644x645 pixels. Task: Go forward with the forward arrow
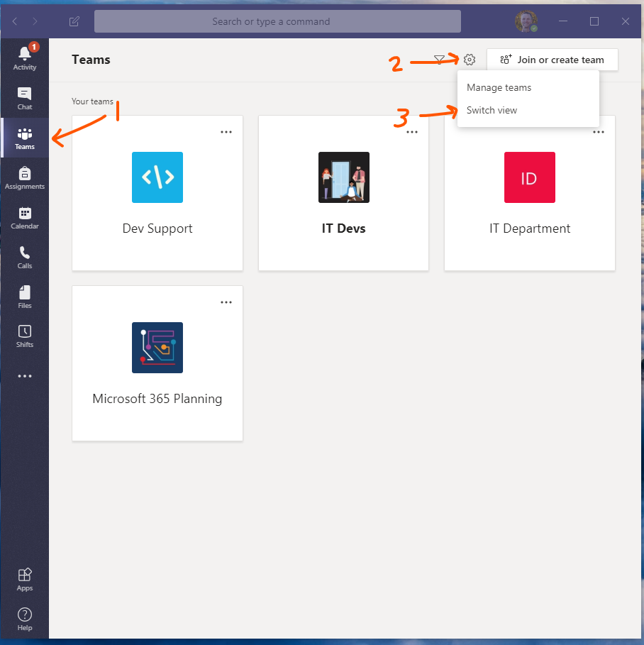click(x=35, y=21)
